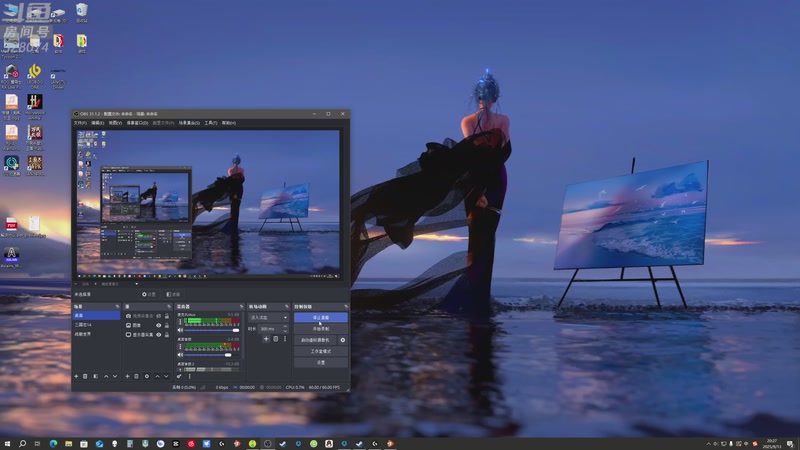This screenshot has width=800, height=450.
Task: Undock the Controls panel with its header icon
Action: click(x=346, y=307)
